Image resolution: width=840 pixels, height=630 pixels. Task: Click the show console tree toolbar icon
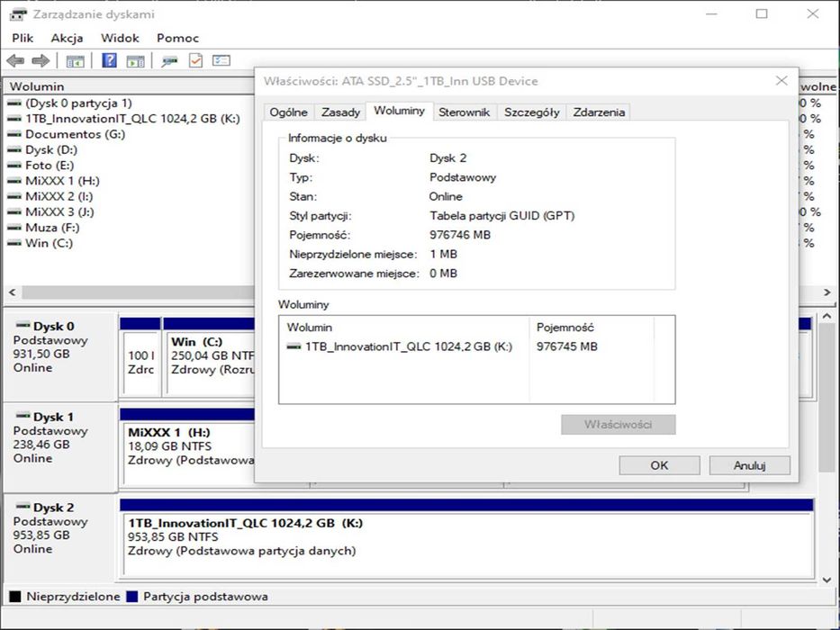coord(75,61)
